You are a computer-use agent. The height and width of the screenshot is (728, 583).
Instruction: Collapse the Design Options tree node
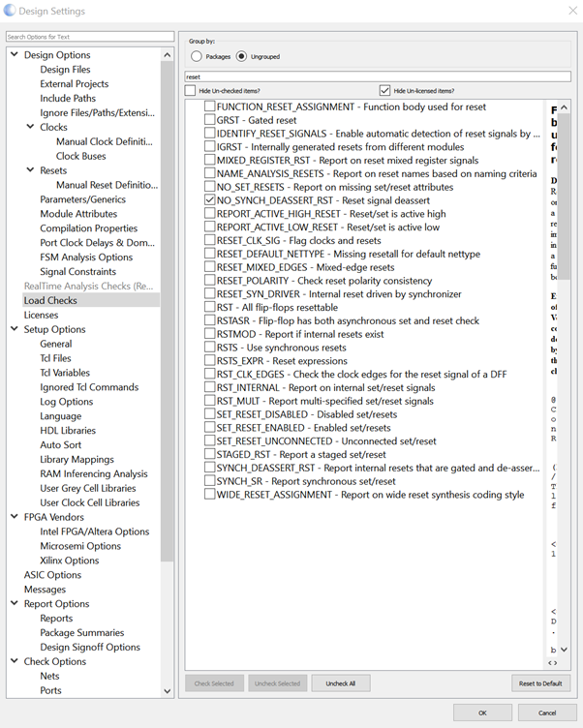click(x=15, y=55)
